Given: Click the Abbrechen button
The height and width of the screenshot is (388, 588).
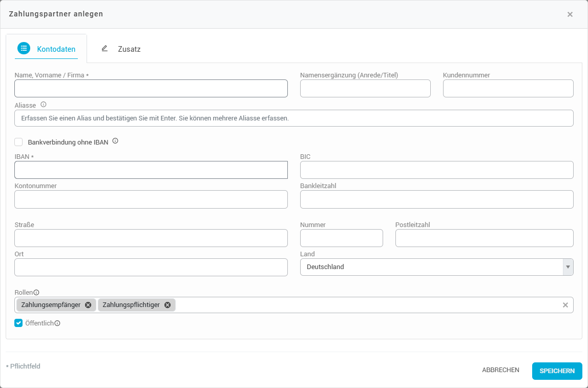Looking at the screenshot, I should pos(500,370).
